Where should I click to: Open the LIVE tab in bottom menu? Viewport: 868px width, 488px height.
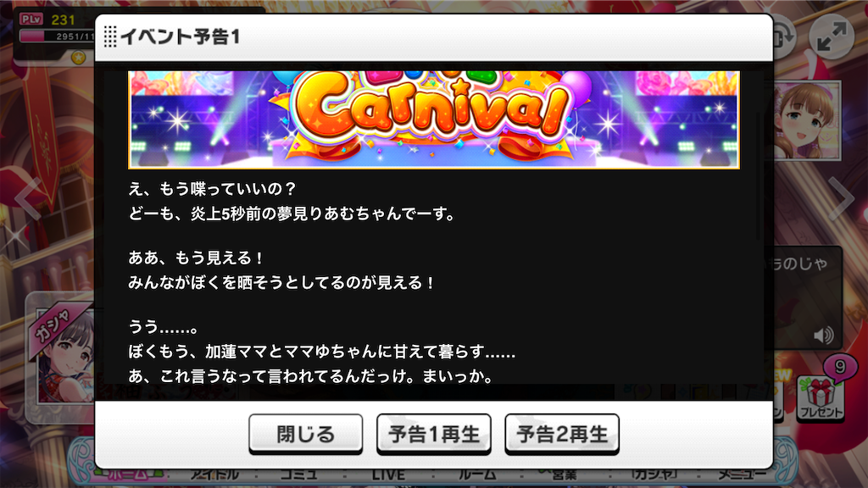pyautogui.click(x=388, y=474)
